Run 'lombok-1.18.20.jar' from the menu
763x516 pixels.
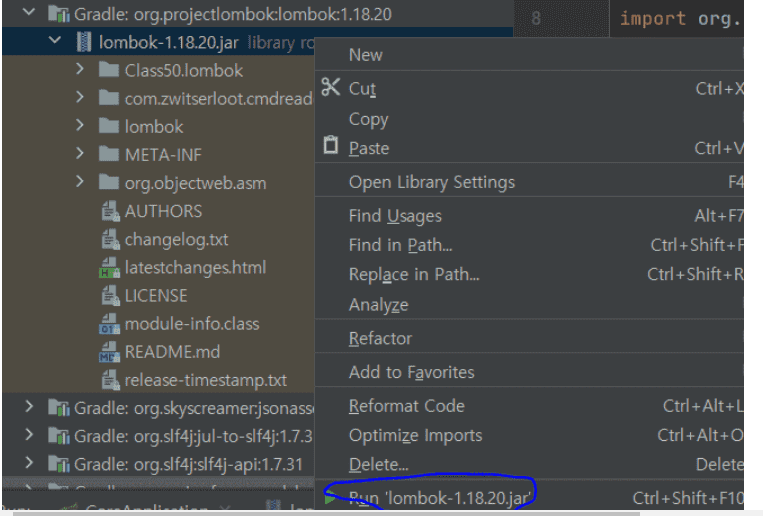pos(529,498)
